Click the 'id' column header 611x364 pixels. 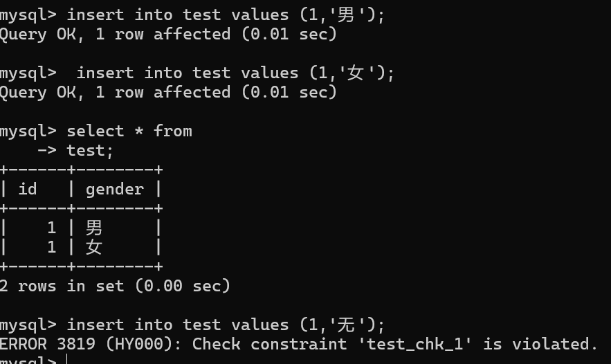(x=28, y=190)
